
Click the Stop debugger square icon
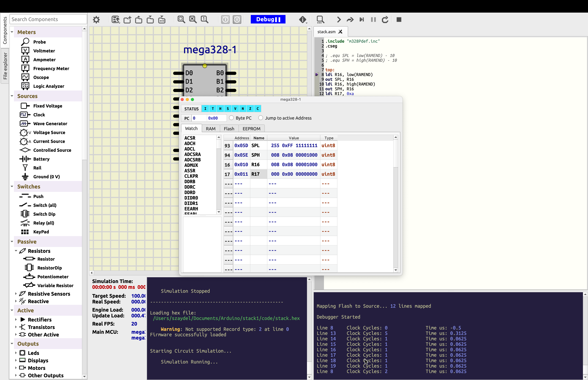[399, 20]
